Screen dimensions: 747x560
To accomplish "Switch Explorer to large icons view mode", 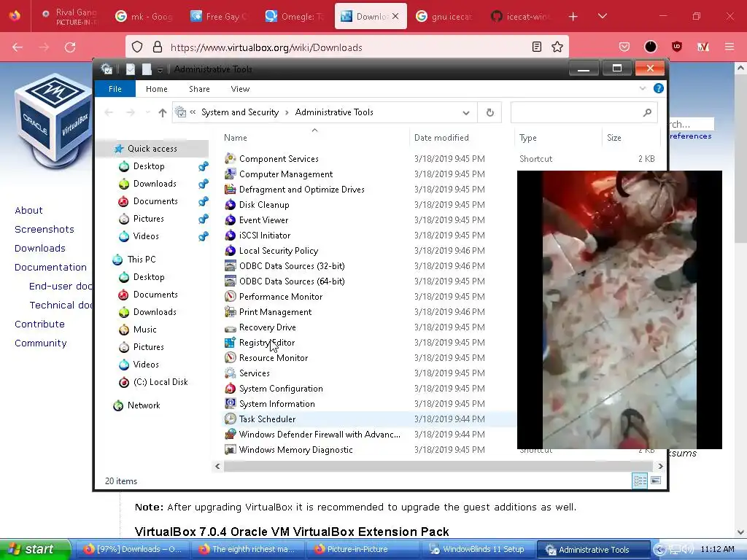I will point(656,481).
